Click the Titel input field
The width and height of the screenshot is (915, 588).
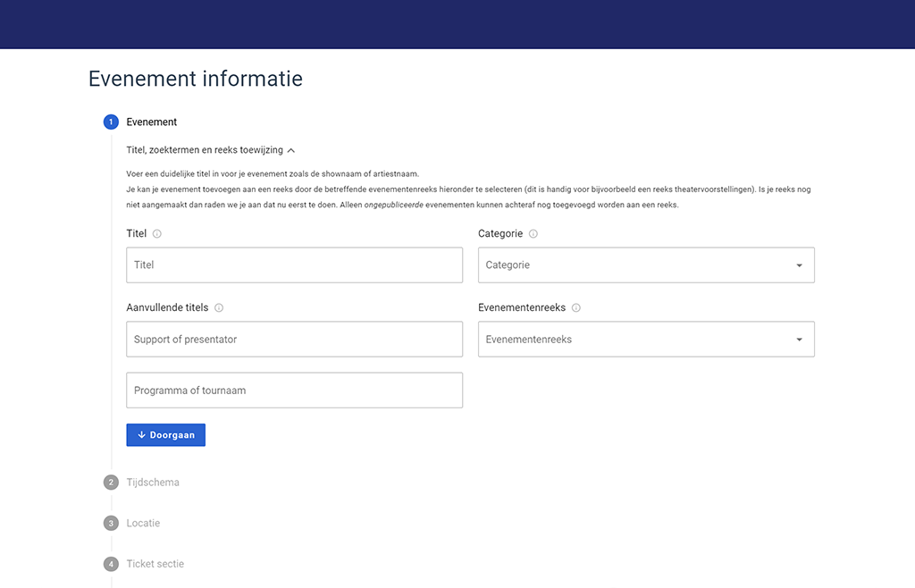pyautogui.click(x=294, y=265)
